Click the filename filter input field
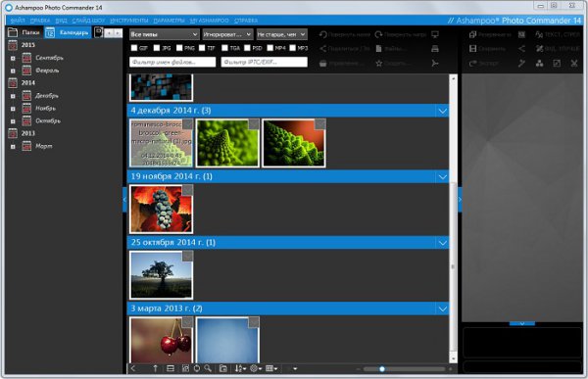Image resolution: width=588 pixels, height=379 pixels. 172,62
